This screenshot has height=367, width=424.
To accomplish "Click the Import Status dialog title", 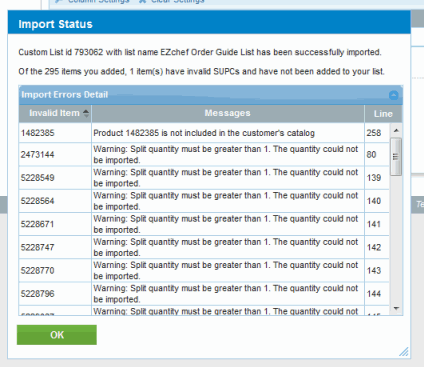I will pyautogui.click(x=55, y=24).
